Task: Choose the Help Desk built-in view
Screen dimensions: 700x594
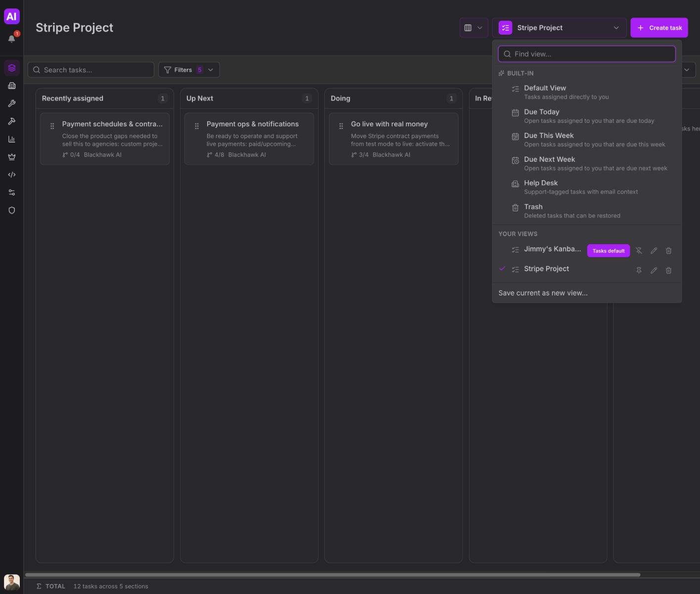Action: [x=587, y=187]
